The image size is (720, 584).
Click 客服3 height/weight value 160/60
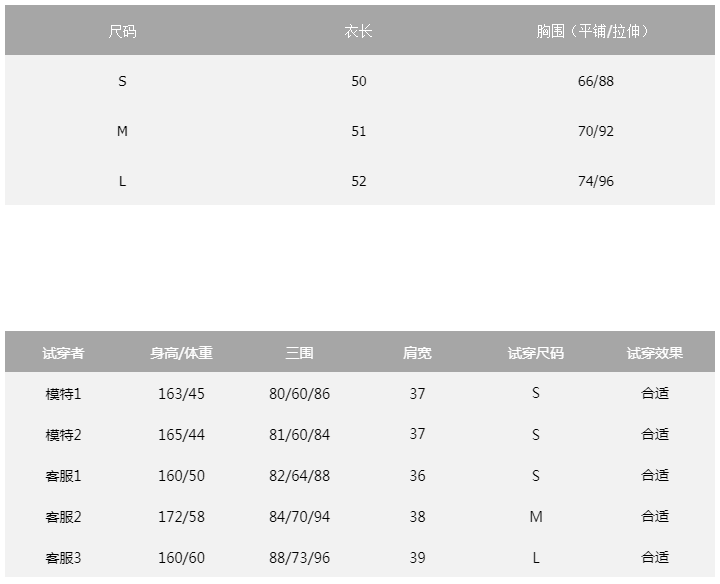click(181, 558)
